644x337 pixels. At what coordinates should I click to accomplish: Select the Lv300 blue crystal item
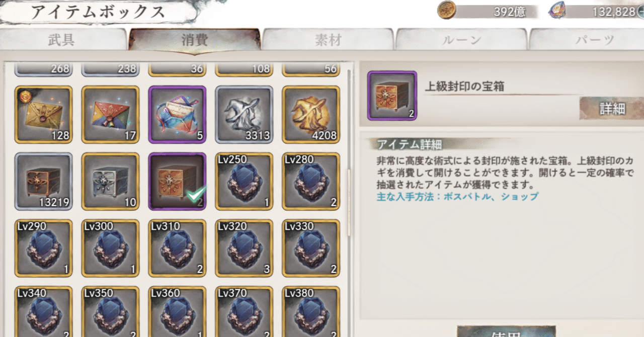tap(110, 248)
